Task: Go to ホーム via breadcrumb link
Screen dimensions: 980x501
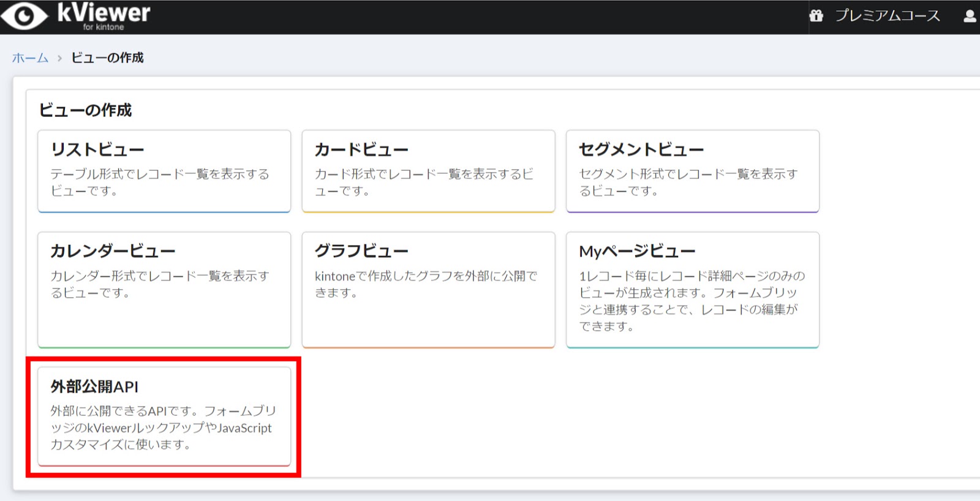Action: (x=30, y=58)
